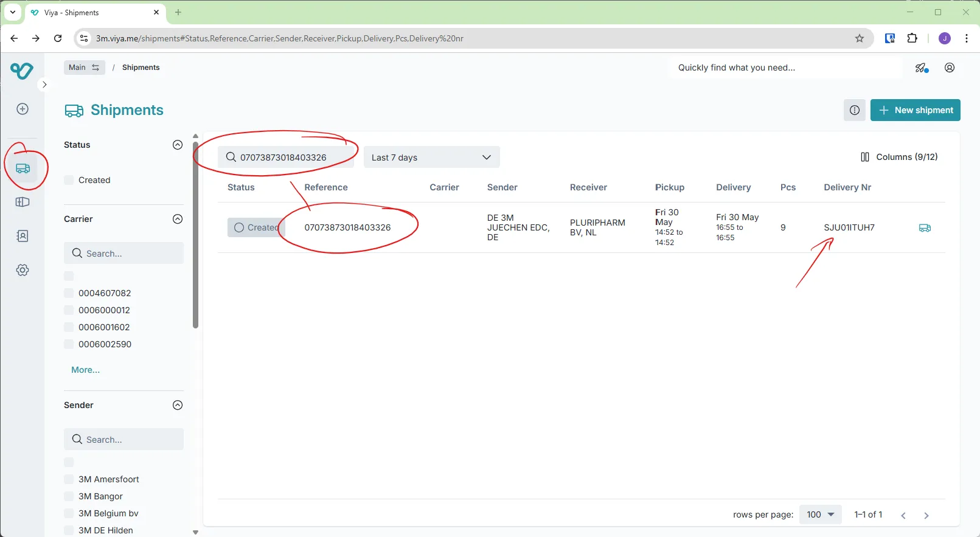This screenshot has height=537, width=980.
Task: Click the rocket icon in top bar
Action: [x=921, y=68]
